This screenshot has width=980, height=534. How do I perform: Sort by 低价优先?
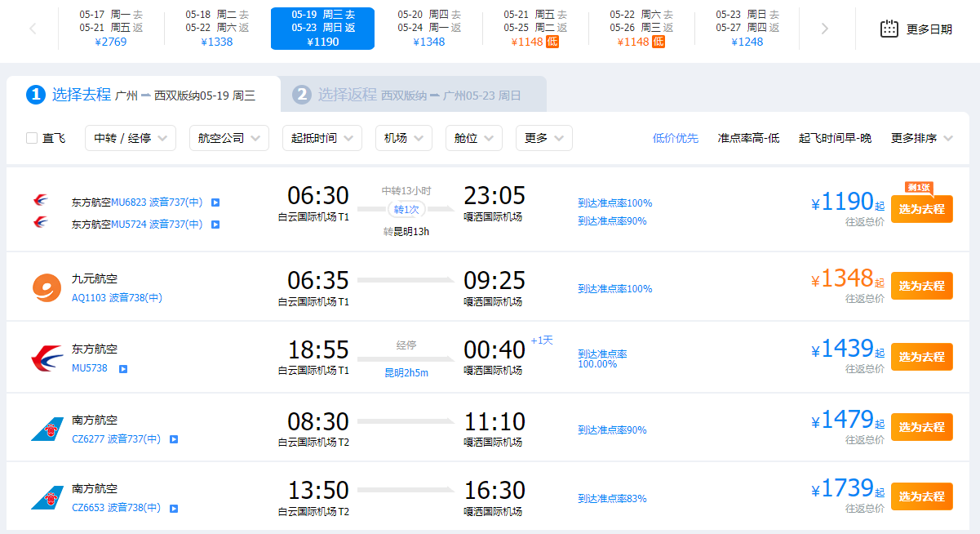(676, 138)
